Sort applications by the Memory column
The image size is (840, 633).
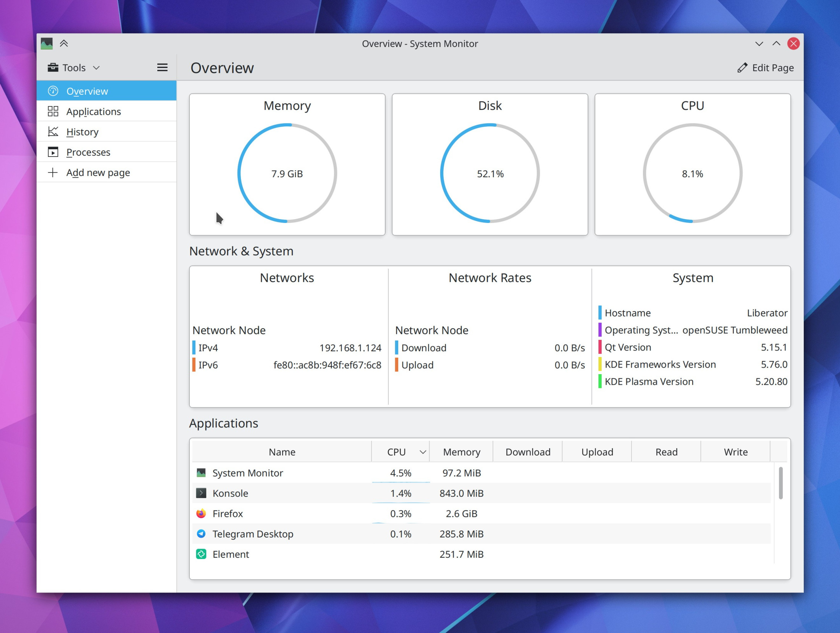461,452
